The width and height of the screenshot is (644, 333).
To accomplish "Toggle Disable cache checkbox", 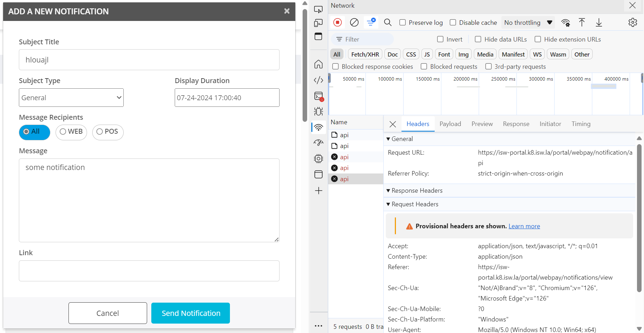I will pos(453,23).
